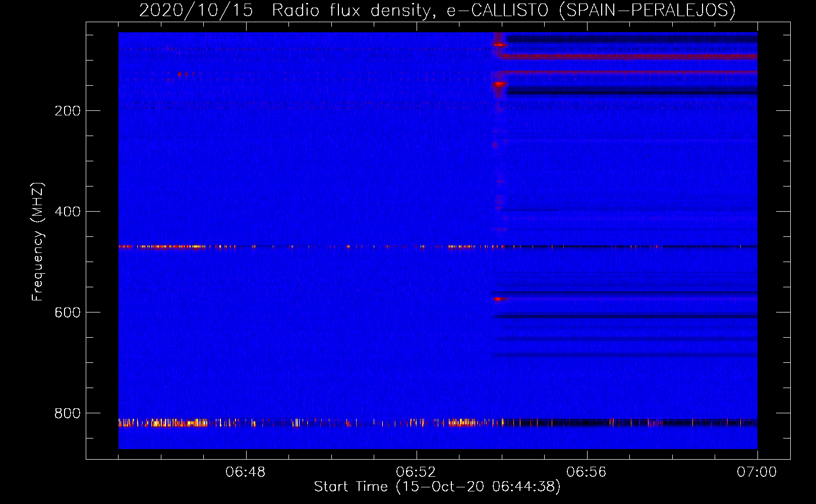Image resolution: width=816 pixels, height=504 pixels.
Task: Click the 07:00 time tick label
Action: [x=757, y=472]
